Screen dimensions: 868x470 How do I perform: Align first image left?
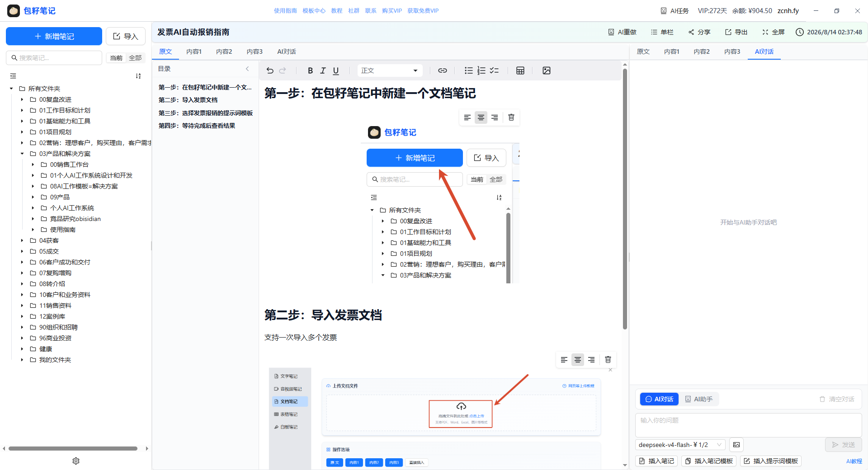pyautogui.click(x=467, y=117)
